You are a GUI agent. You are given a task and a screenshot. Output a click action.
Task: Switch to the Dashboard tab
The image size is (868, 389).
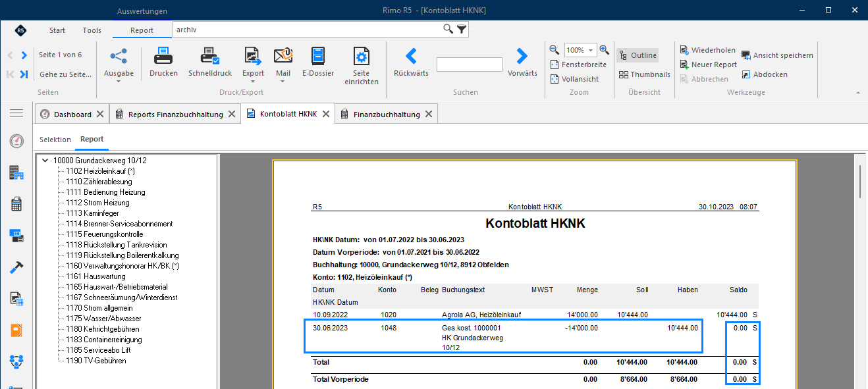coord(72,114)
